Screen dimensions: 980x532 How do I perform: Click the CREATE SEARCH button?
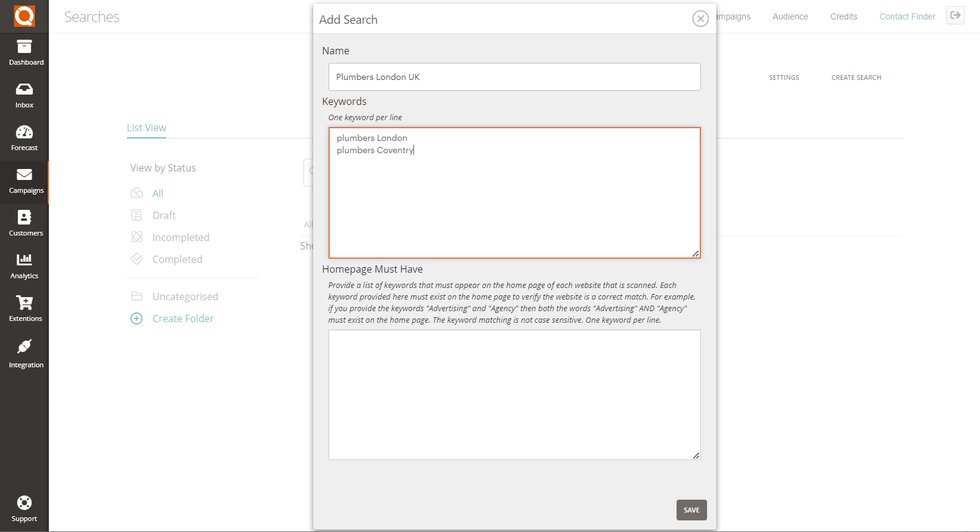(856, 77)
